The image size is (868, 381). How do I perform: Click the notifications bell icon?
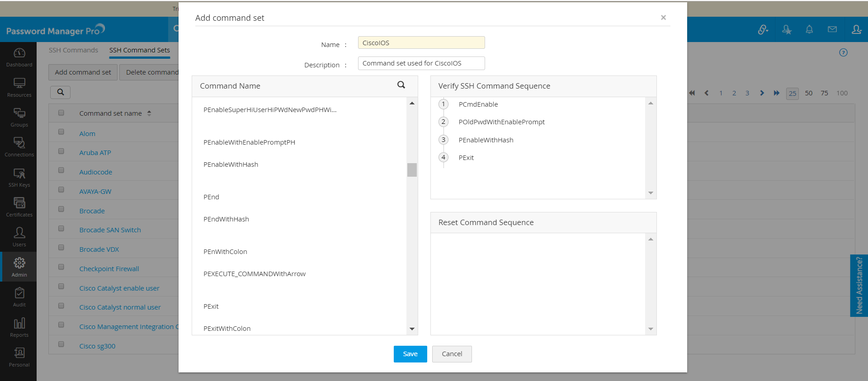[809, 30]
